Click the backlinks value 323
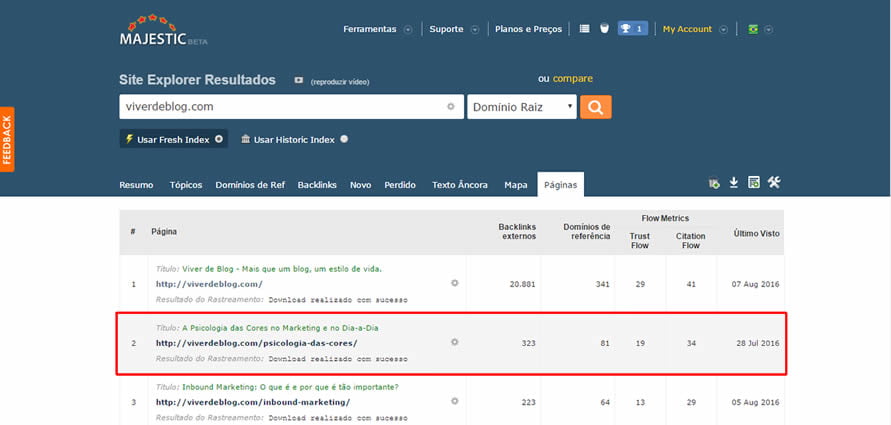The width and height of the screenshot is (891, 425). tap(528, 343)
